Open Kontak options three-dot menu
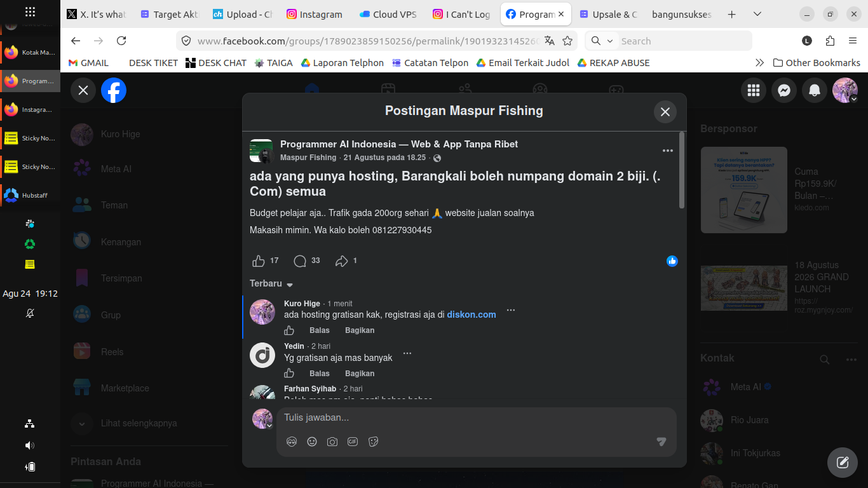This screenshot has width=868, height=488. pyautogui.click(x=851, y=360)
